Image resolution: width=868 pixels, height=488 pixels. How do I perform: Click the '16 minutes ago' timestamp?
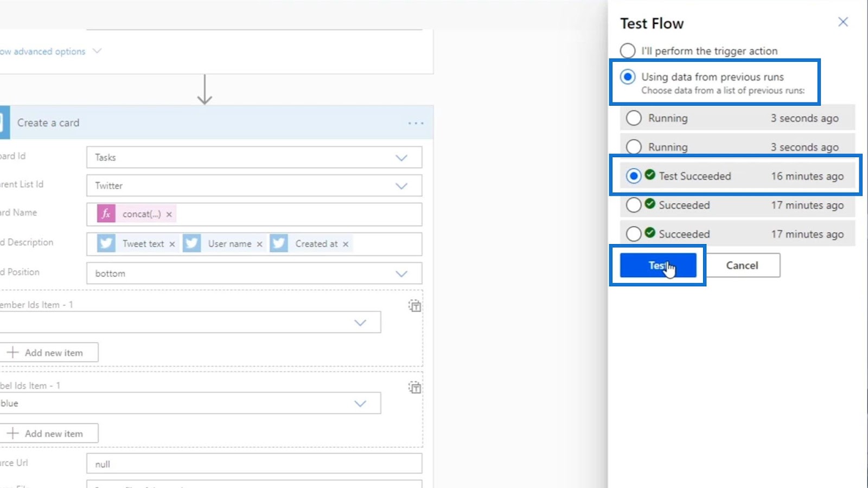pos(807,176)
